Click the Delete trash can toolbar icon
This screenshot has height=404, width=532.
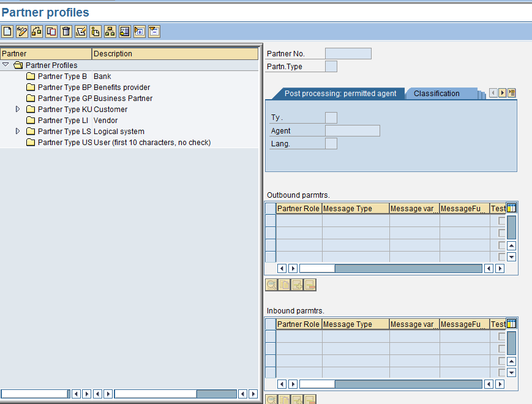click(x=66, y=31)
